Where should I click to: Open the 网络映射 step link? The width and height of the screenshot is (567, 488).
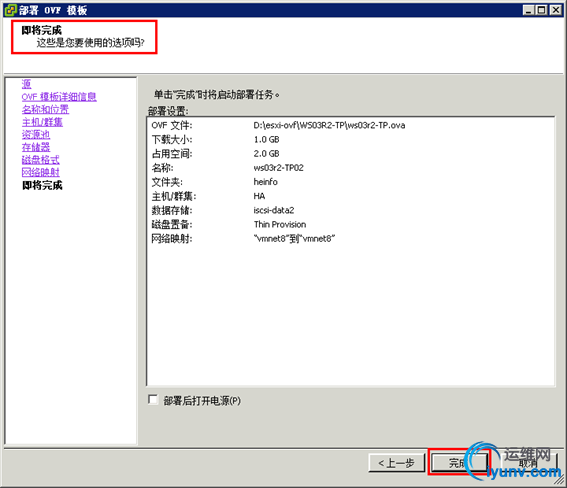(x=40, y=172)
